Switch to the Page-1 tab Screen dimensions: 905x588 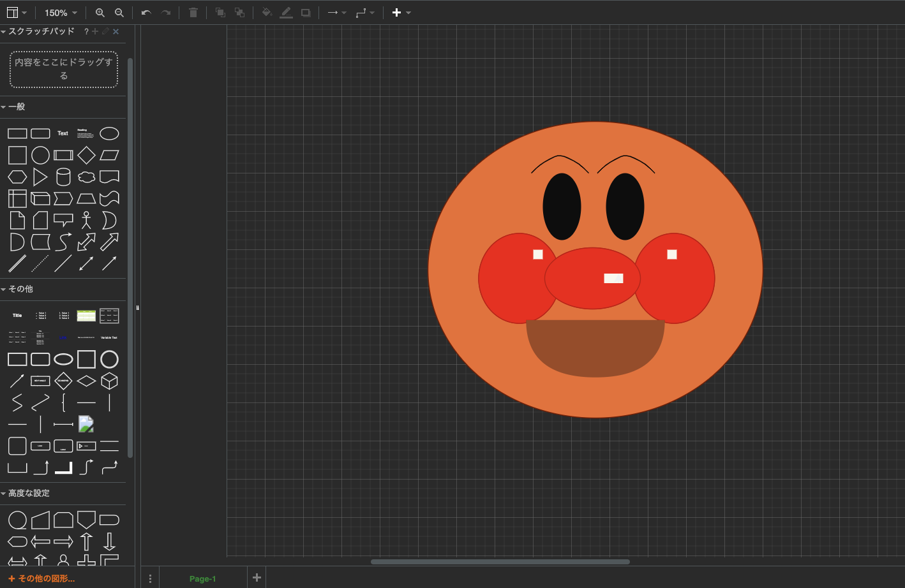click(202, 578)
